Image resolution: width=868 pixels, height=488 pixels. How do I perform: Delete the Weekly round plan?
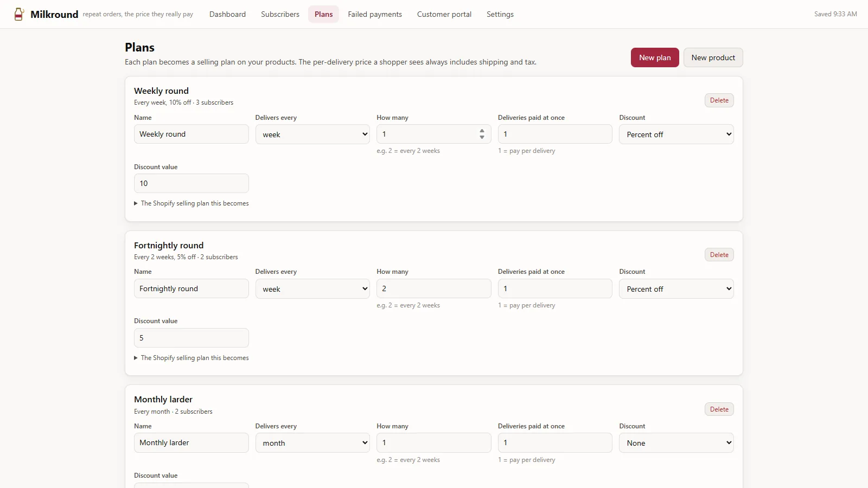pyautogui.click(x=719, y=100)
